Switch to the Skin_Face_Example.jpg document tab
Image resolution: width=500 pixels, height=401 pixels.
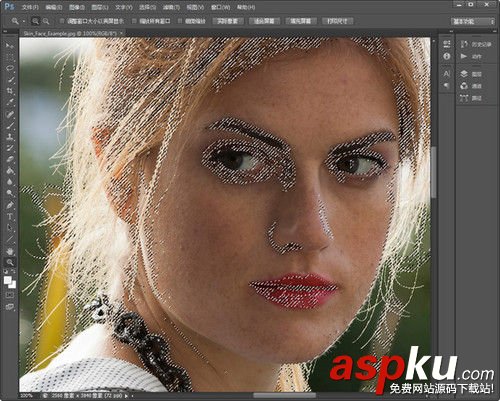click(x=70, y=33)
